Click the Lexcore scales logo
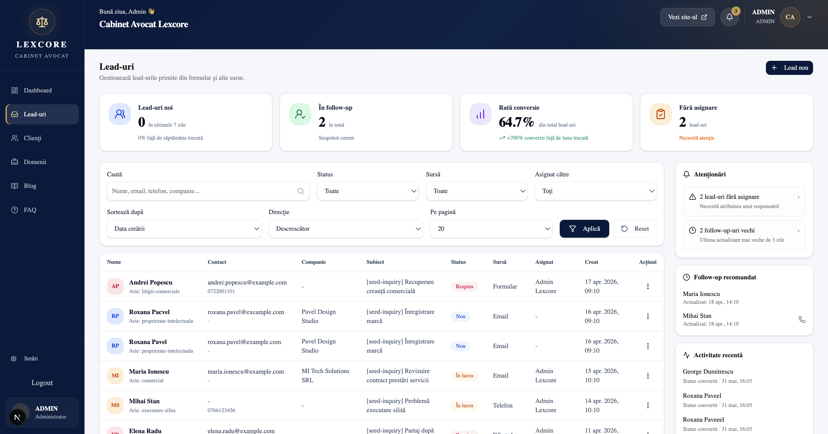828x434 pixels. click(x=42, y=22)
